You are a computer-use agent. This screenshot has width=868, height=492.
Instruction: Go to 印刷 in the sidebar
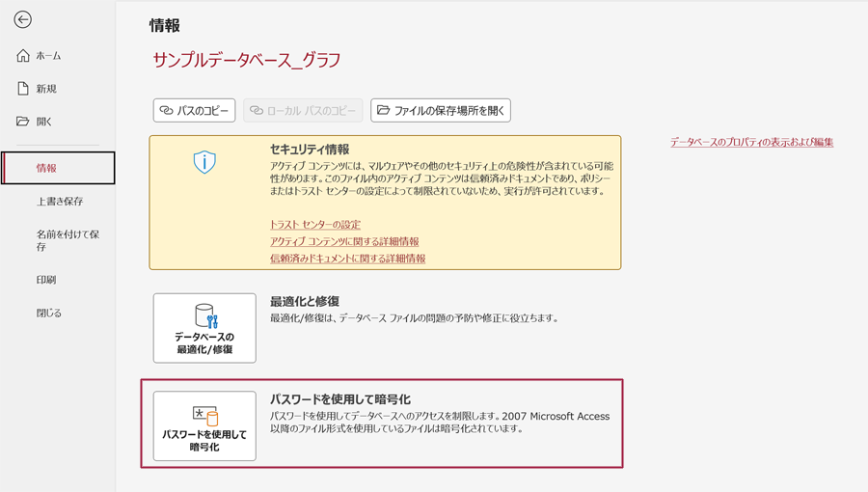46,280
